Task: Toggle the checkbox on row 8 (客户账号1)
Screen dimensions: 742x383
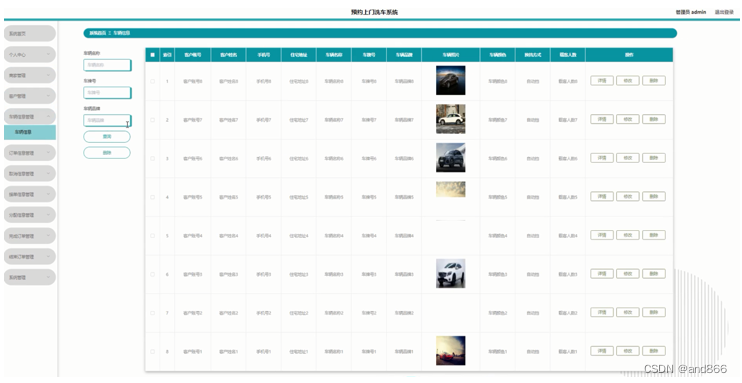Action: coord(152,352)
